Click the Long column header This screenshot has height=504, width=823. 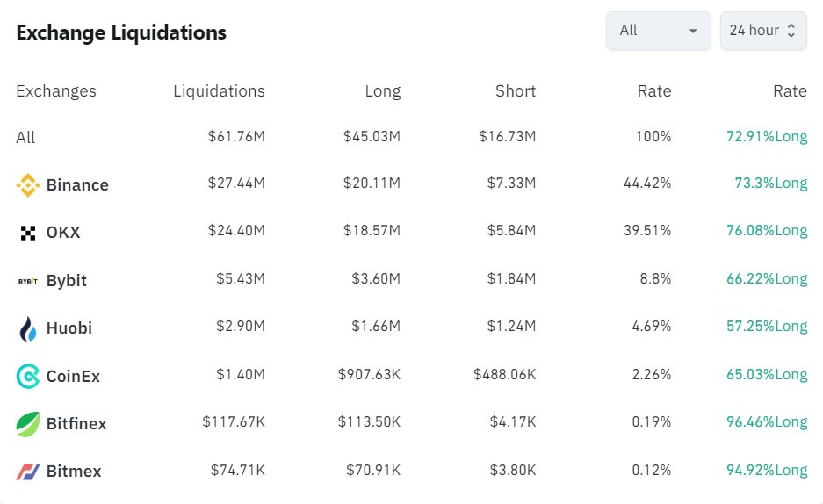point(382,91)
